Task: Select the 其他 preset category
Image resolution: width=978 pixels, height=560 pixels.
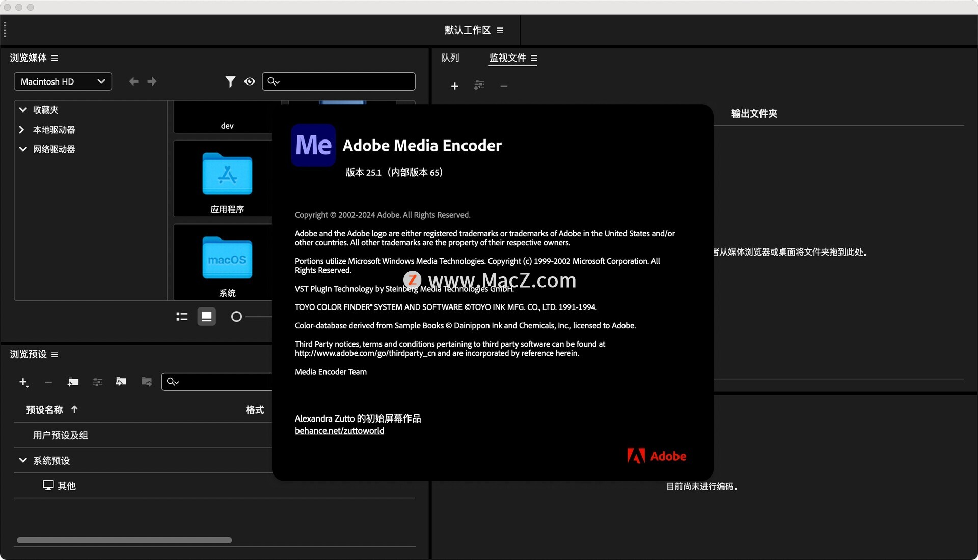Action: click(67, 486)
